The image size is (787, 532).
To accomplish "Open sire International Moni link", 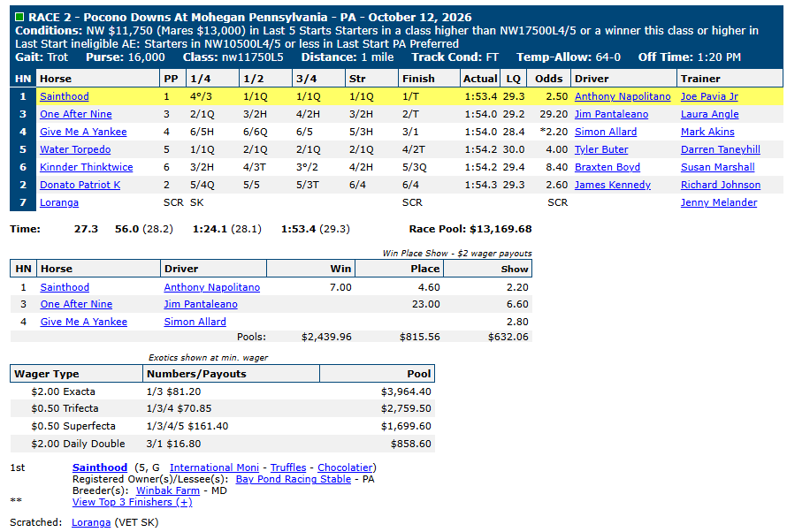I will pos(214,467).
